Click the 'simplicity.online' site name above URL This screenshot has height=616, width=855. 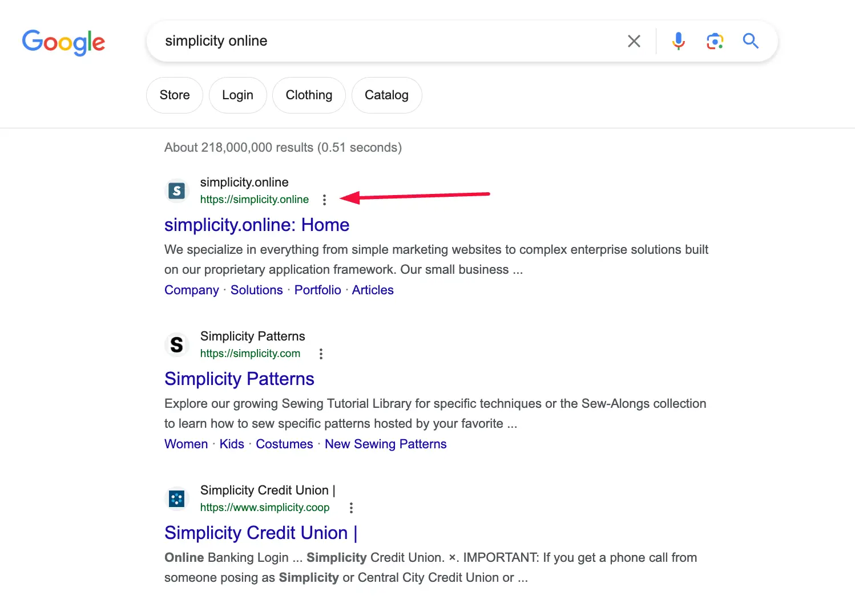244,183
